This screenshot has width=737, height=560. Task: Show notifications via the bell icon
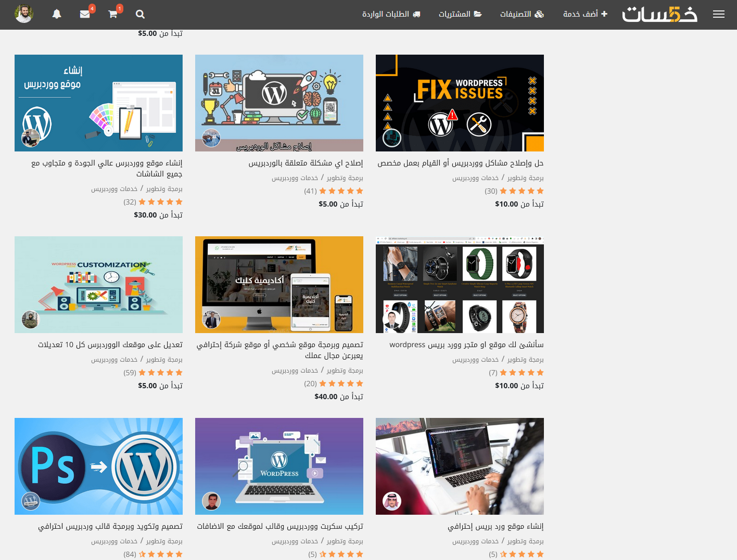(x=57, y=15)
